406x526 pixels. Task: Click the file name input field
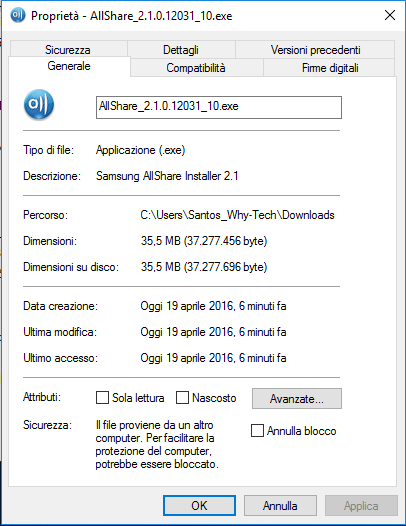point(219,107)
